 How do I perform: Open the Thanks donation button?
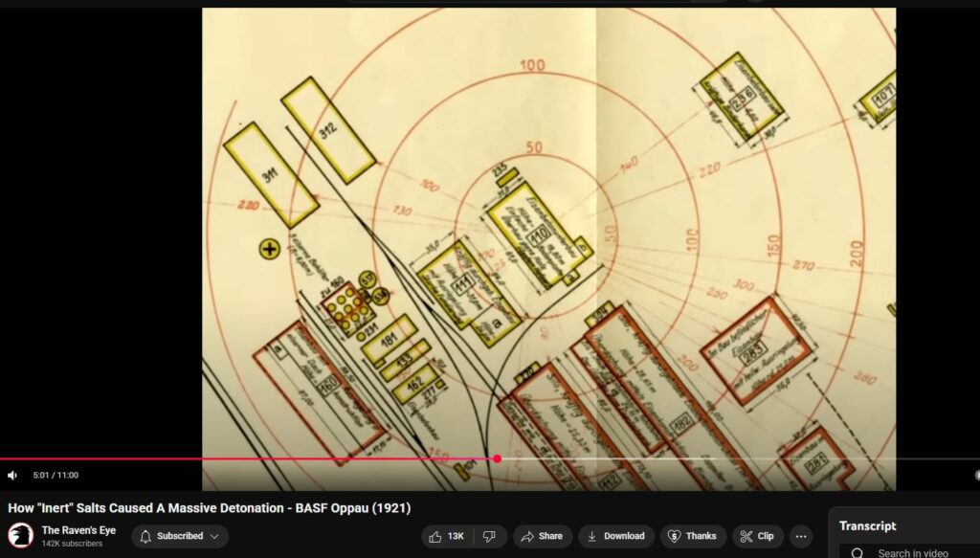click(x=693, y=536)
